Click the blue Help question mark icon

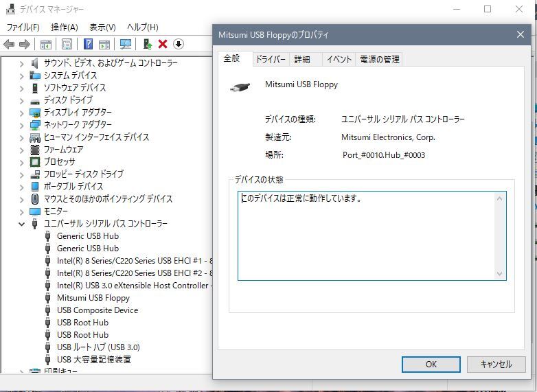click(x=88, y=44)
